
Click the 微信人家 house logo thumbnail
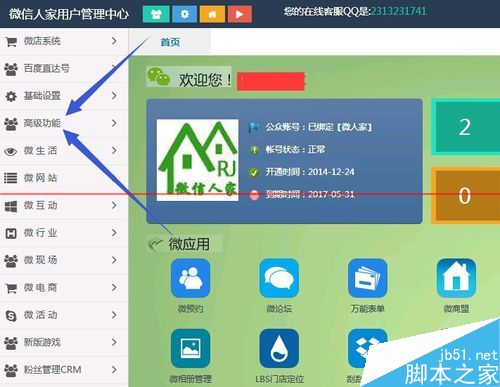198,160
